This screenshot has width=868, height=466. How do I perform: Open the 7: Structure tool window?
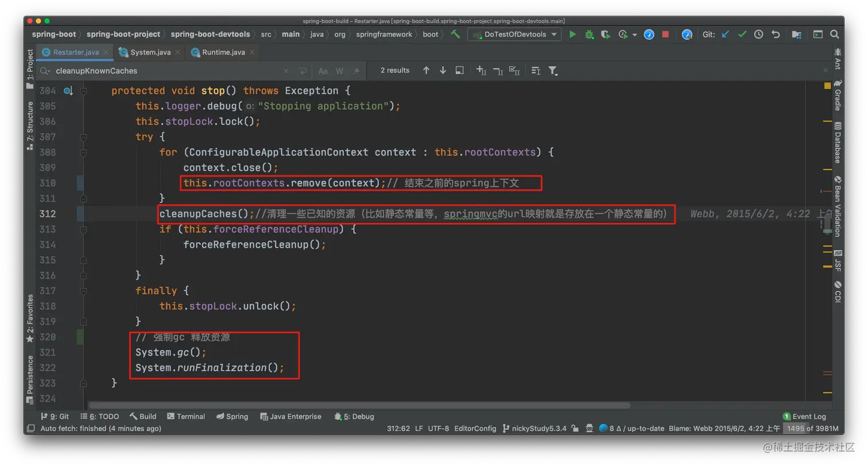(x=30, y=126)
